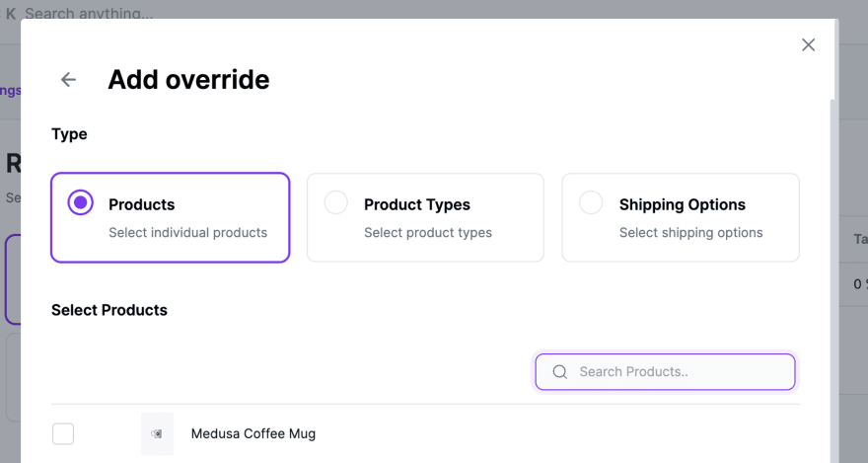Click the modal's vertical scrollbar

tap(833, 281)
